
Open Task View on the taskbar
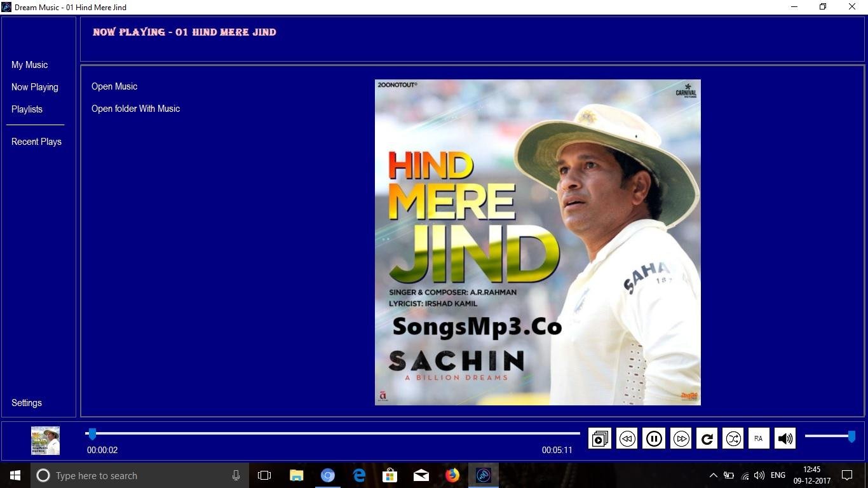pyautogui.click(x=264, y=475)
